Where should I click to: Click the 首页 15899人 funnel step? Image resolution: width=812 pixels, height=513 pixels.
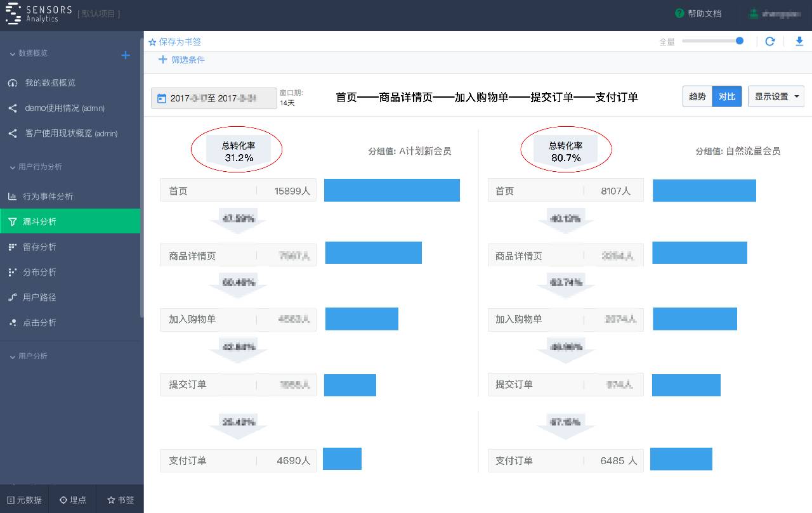coord(238,191)
